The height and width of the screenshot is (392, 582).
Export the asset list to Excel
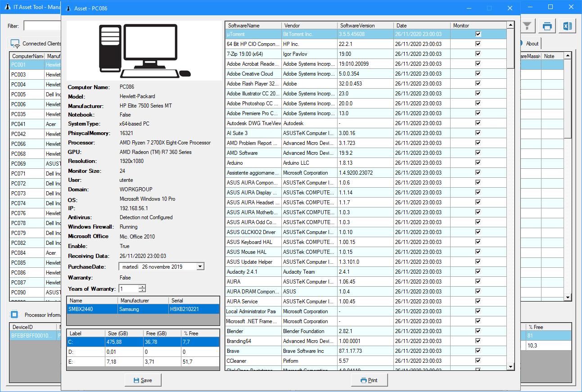click(567, 26)
